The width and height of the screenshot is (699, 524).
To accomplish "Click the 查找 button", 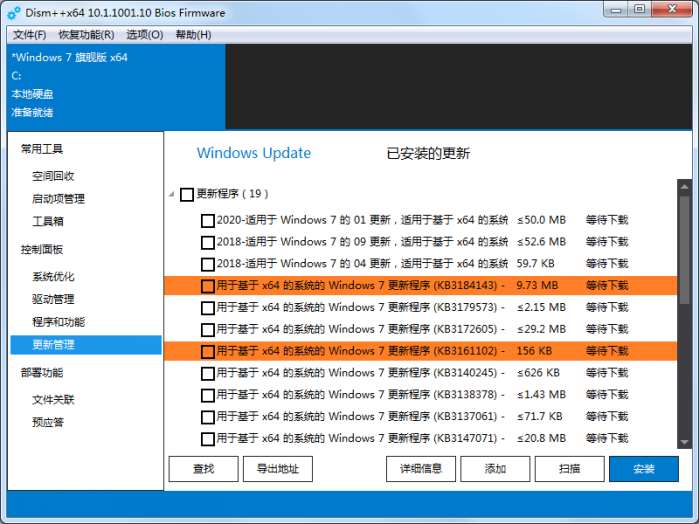I will (x=204, y=469).
